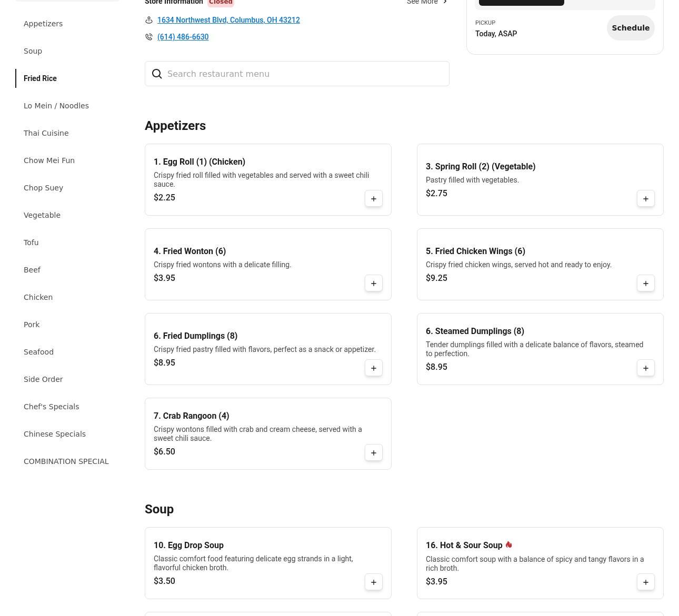Image resolution: width=679 pixels, height=616 pixels.
Task: Click the Closed store status badge
Action: 221,2
